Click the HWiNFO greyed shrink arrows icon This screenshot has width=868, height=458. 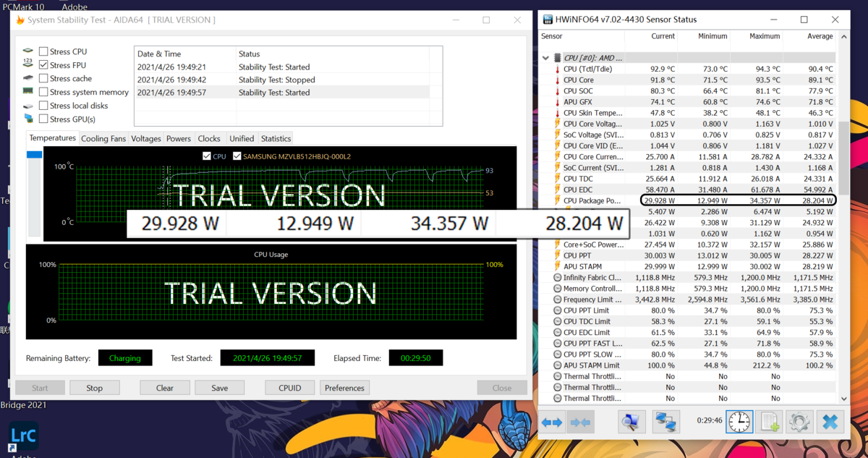[580, 422]
